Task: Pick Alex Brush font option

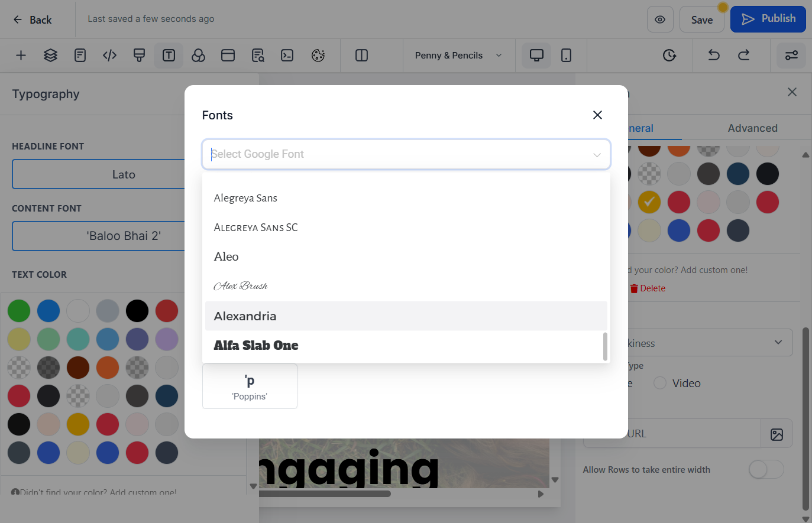Action: pyautogui.click(x=406, y=287)
